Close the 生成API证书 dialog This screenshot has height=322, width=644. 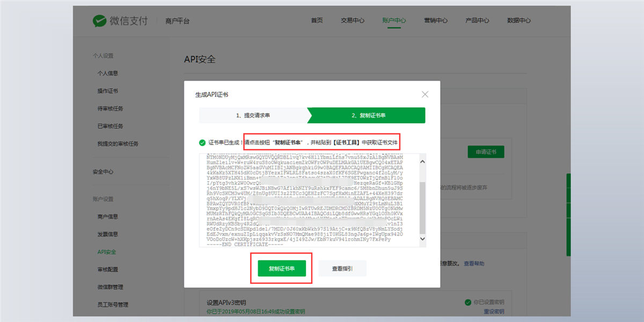(x=425, y=94)
